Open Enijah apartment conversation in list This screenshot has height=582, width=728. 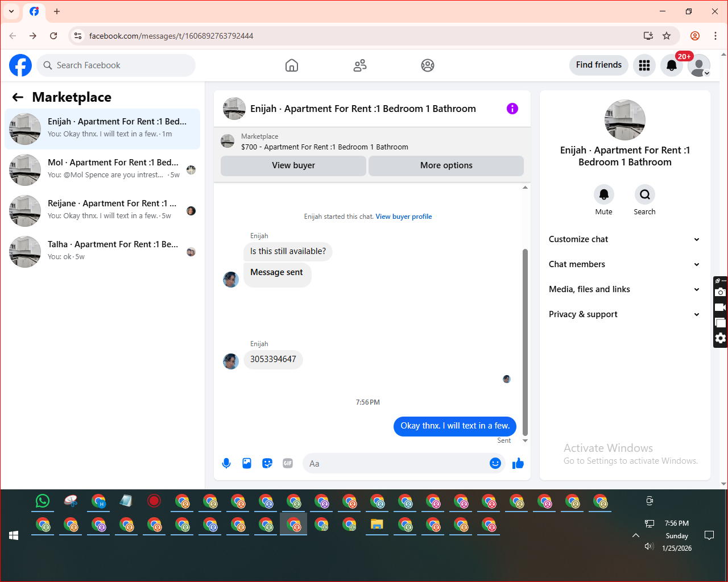(102, 129)
